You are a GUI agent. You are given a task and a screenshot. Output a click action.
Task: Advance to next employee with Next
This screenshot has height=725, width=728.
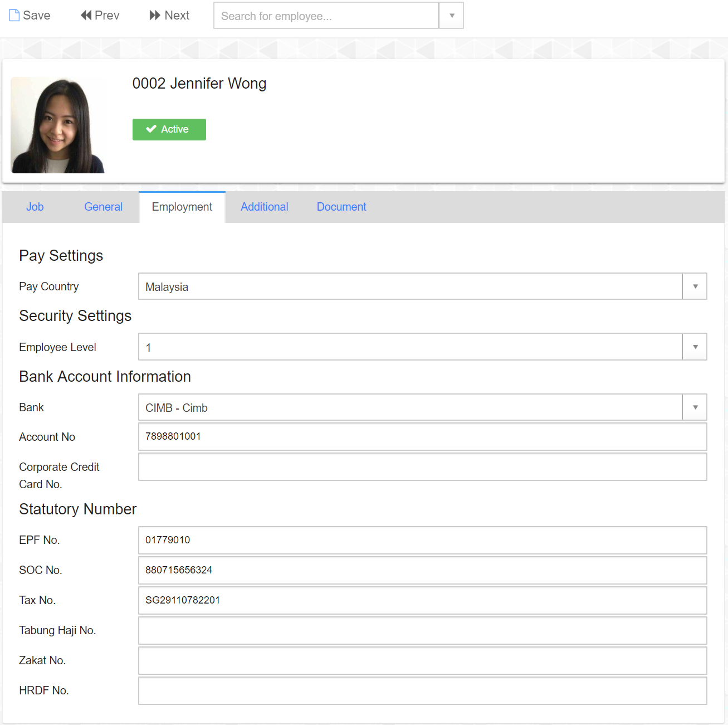(169, 16)
